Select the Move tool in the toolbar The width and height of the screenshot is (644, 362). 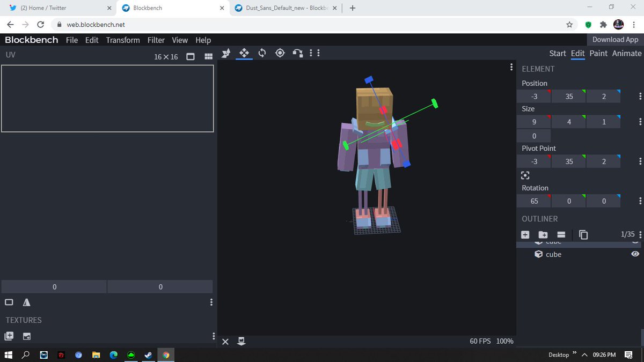244,53
